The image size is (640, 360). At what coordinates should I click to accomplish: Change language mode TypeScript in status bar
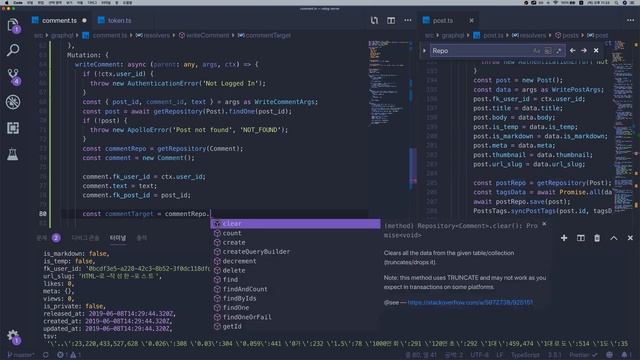tap(525, 355)
